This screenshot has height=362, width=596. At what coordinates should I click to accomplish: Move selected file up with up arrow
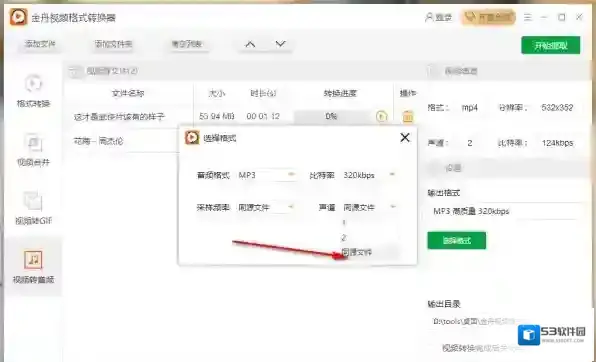point(250,44)
